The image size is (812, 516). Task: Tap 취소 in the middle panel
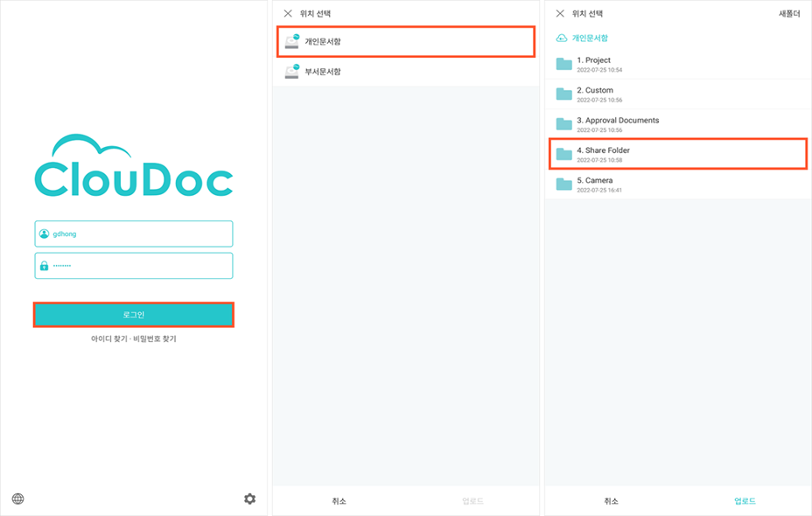[339, 501]
